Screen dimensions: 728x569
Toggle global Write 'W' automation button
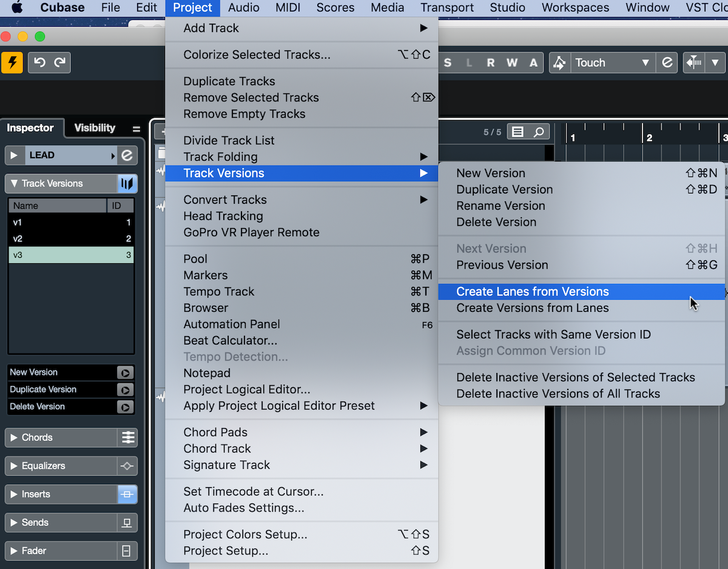(x=512, y=62)
